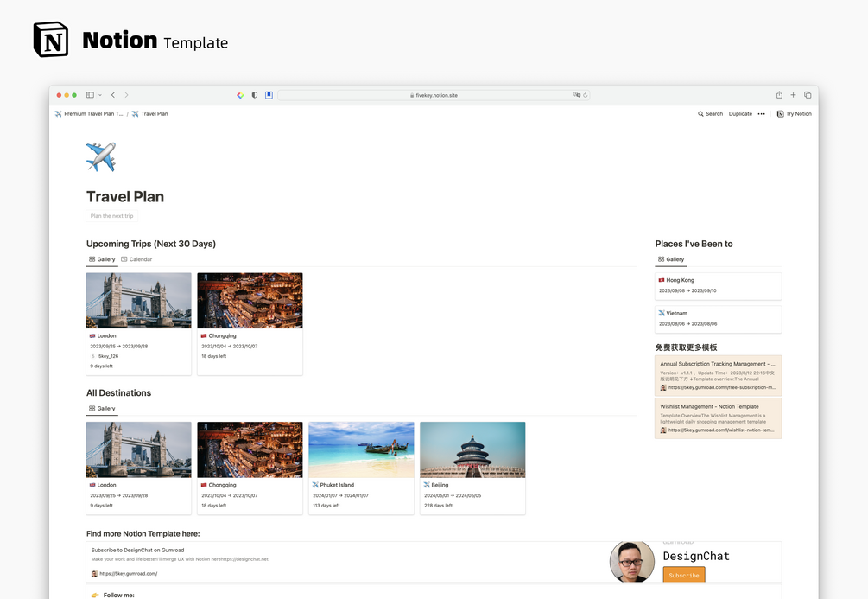Select Gallery tab under Places I've Been to
This screenshot has width=868, height=599.
pyautogui.click(x=671, y=259)
